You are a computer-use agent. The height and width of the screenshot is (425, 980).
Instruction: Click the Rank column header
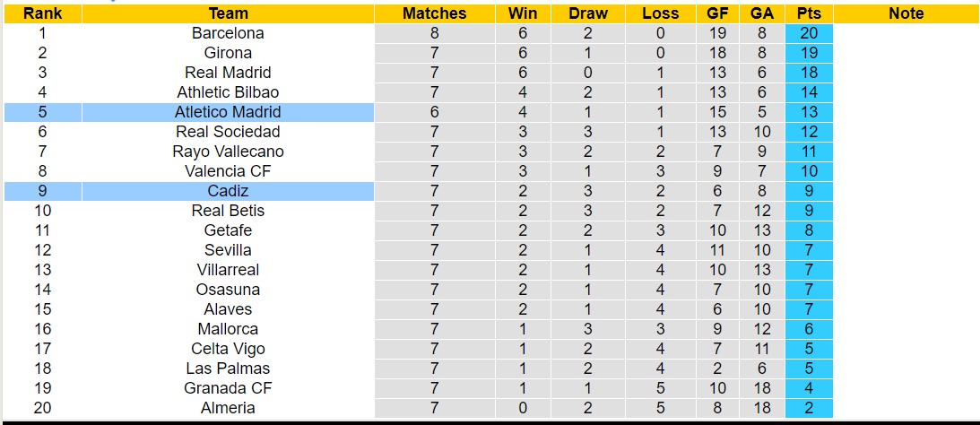pyautogui.click(x=42, y=13)
